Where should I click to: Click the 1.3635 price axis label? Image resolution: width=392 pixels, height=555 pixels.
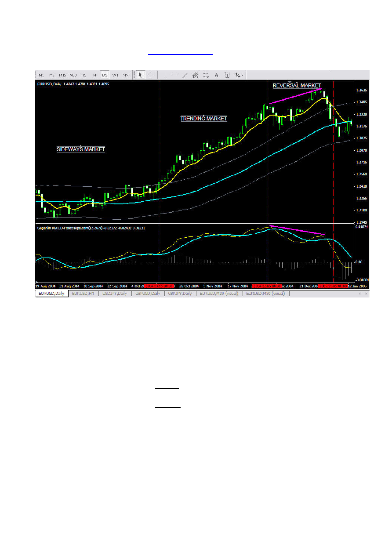[x=362, y=91]
